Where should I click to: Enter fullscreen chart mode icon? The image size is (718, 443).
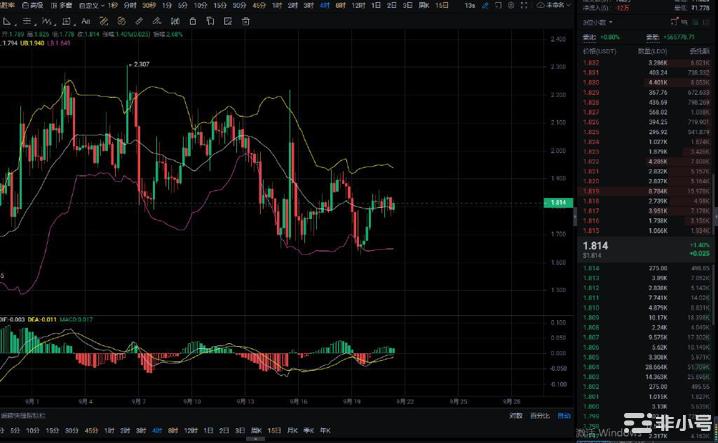tap(524, 5)
